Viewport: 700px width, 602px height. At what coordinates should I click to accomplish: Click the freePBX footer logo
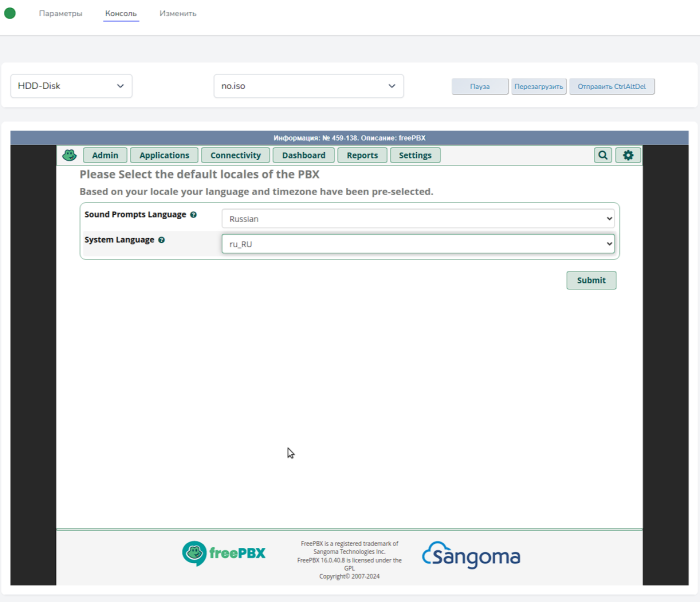click(224, 553)
